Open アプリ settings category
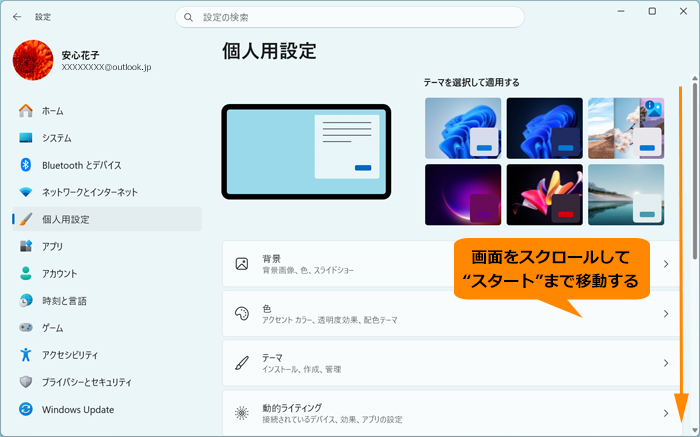 point(107,246)
